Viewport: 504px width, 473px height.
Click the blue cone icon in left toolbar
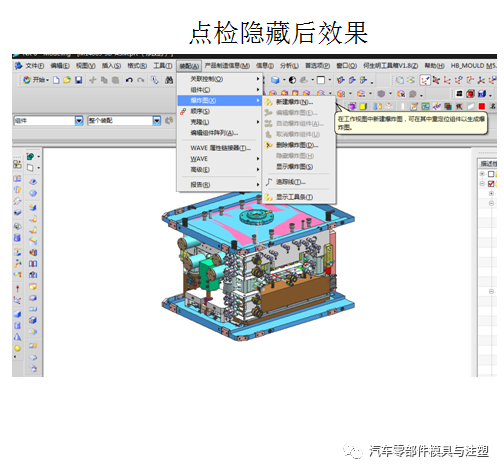point(17,337)
